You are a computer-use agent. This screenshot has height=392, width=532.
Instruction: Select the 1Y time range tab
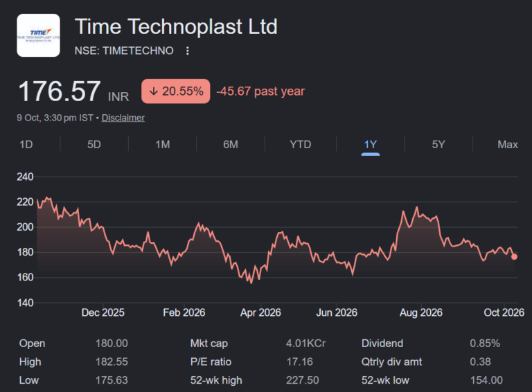[370, 145]
